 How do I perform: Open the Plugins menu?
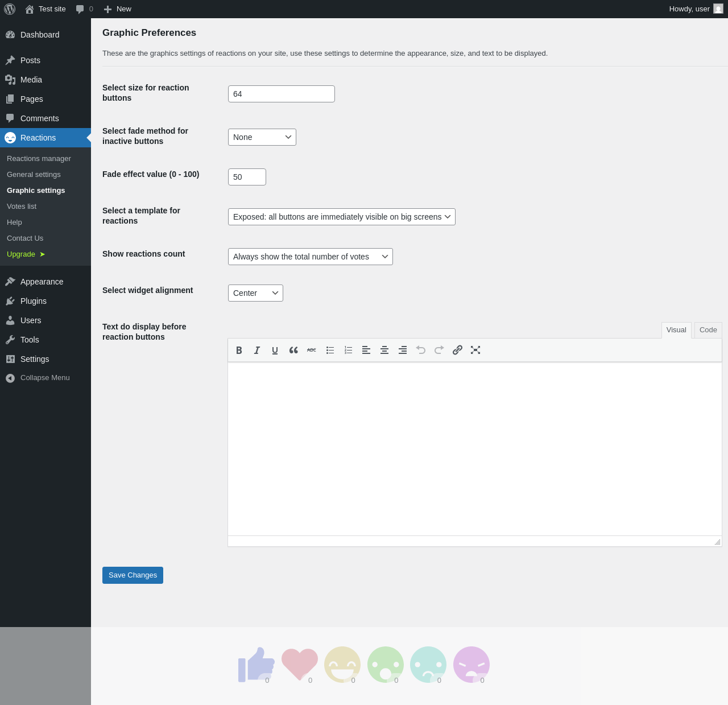[45, 301]
